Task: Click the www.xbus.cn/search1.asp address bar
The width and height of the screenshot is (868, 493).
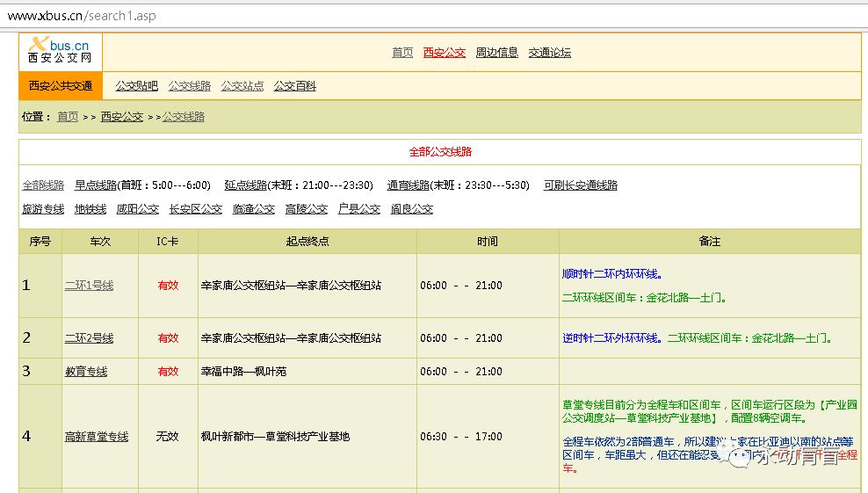Action: click(434, 16)
